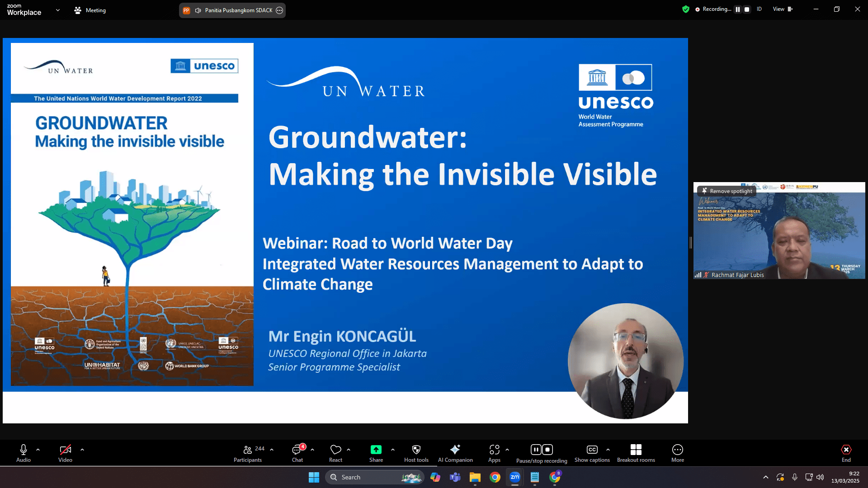This screenshot has height=488, width=868.
Task: Stop recording from top bar indicator
Action: 747,9
